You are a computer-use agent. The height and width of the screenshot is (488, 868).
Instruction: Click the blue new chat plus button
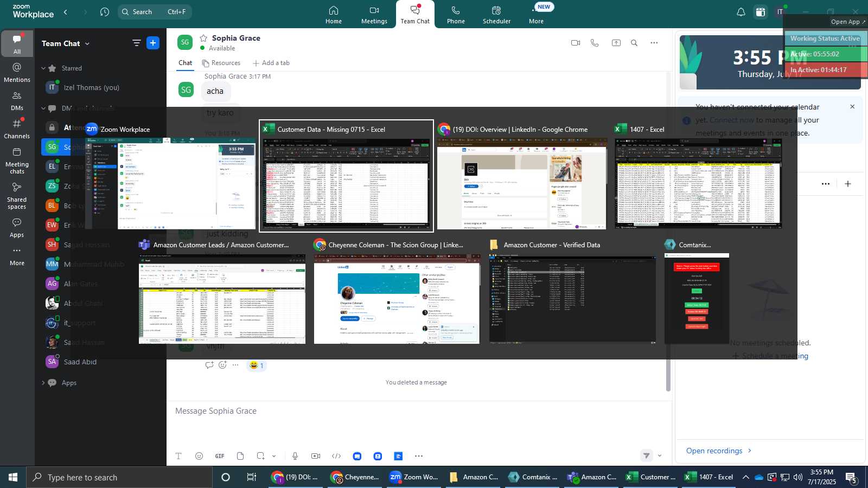tap(153, 43)
